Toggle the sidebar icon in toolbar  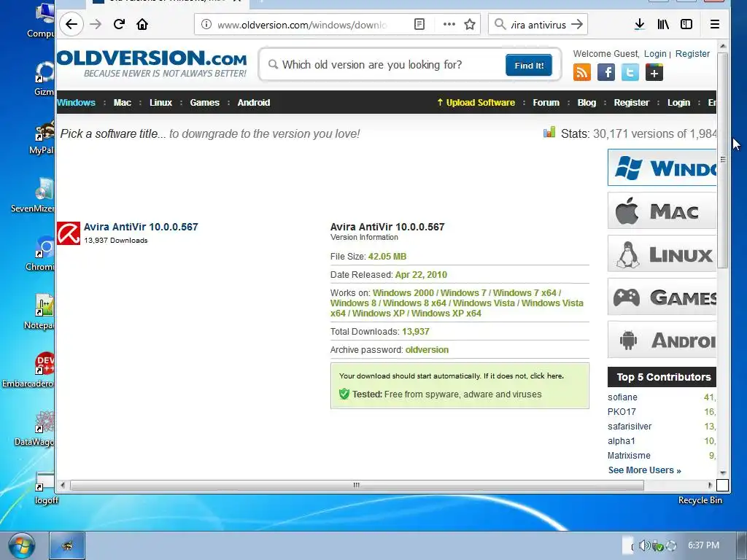click(686, 24)
